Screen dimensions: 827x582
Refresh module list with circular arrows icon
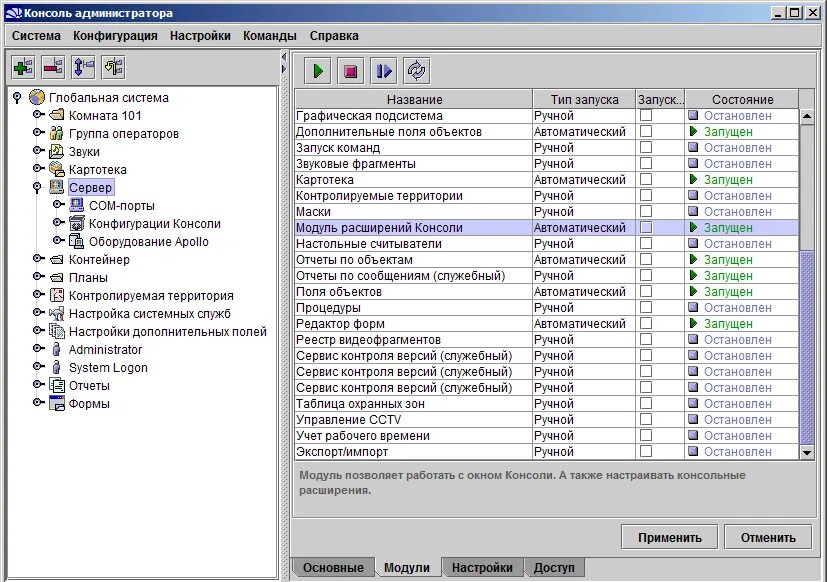[x=416, y=71]
